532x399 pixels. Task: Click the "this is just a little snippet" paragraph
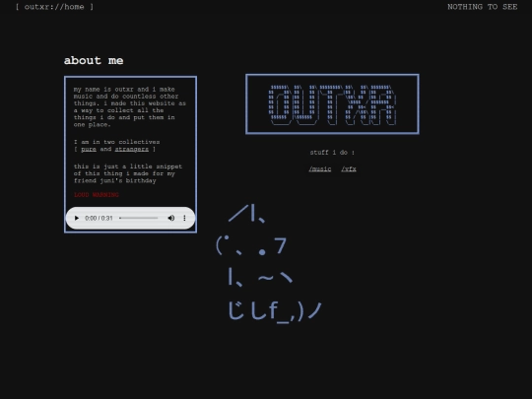[128, 173]
